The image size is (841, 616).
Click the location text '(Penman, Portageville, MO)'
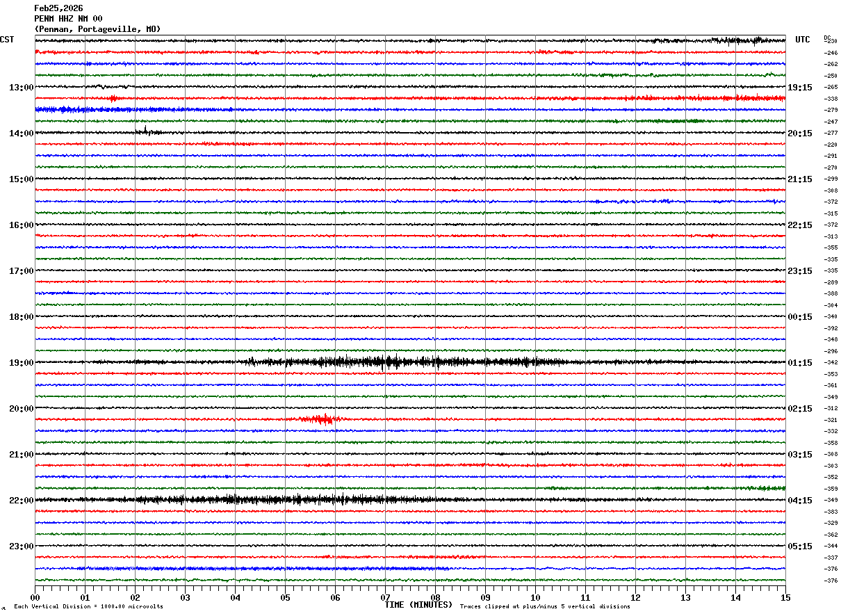click(x=97, y=29)
